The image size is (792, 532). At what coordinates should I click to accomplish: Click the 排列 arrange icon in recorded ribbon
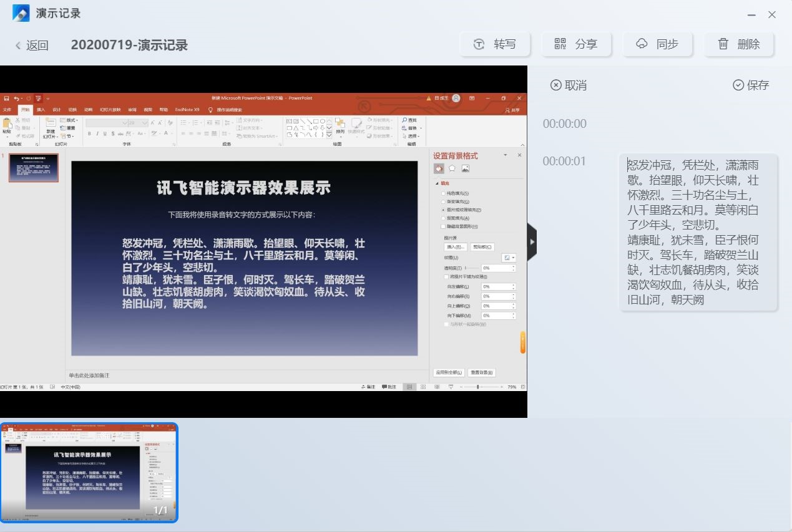pos(340,122)
